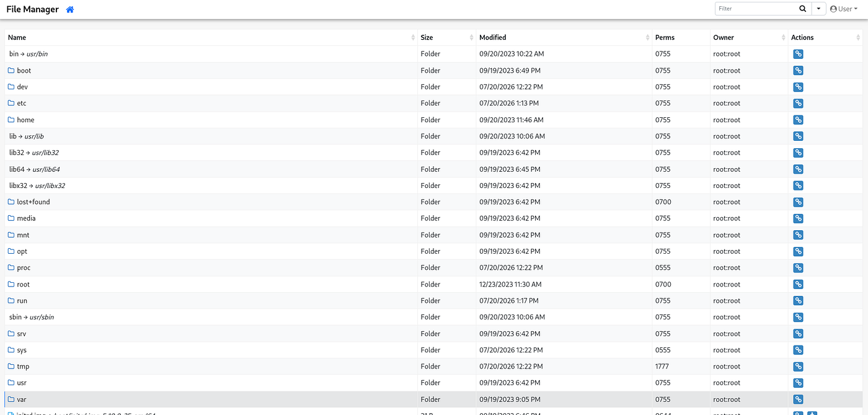868x415 pixels.
Task: Follow the lib symlink to usr/lib
Action: click(x=27, y=136)
